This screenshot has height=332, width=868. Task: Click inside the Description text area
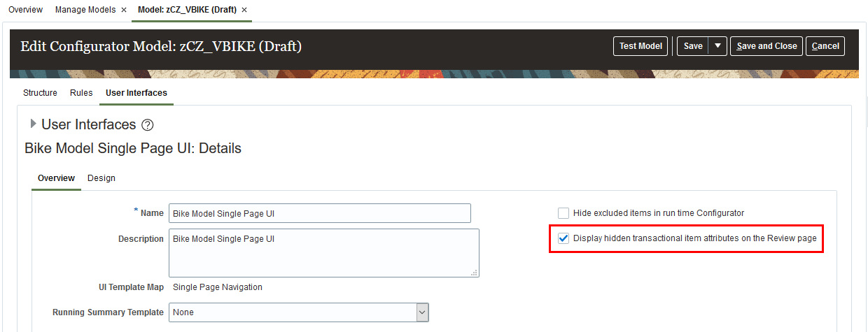(323, 253)
